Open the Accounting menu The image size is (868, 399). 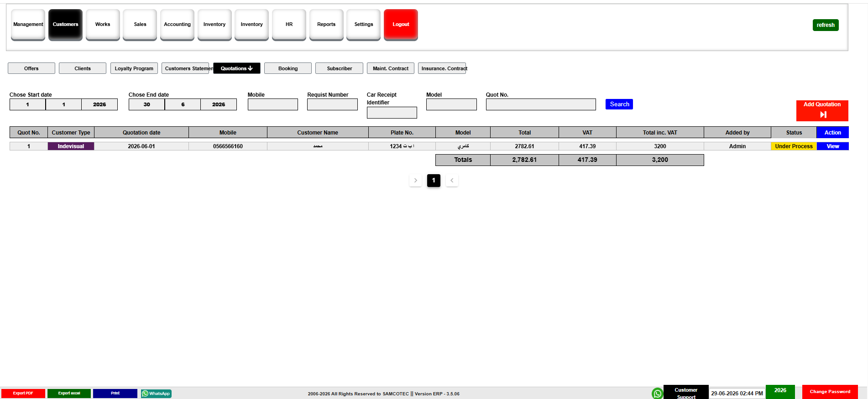(x=177, y=25)
